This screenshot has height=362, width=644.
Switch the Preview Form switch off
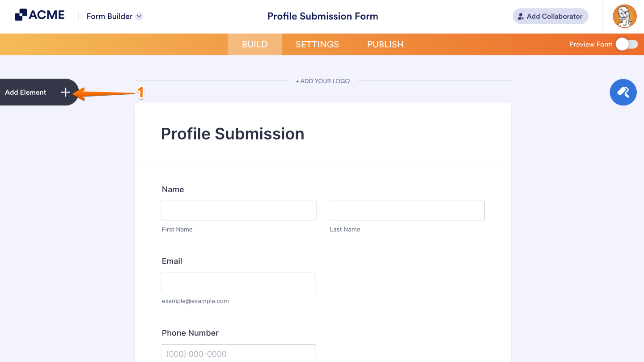(627, 44)
